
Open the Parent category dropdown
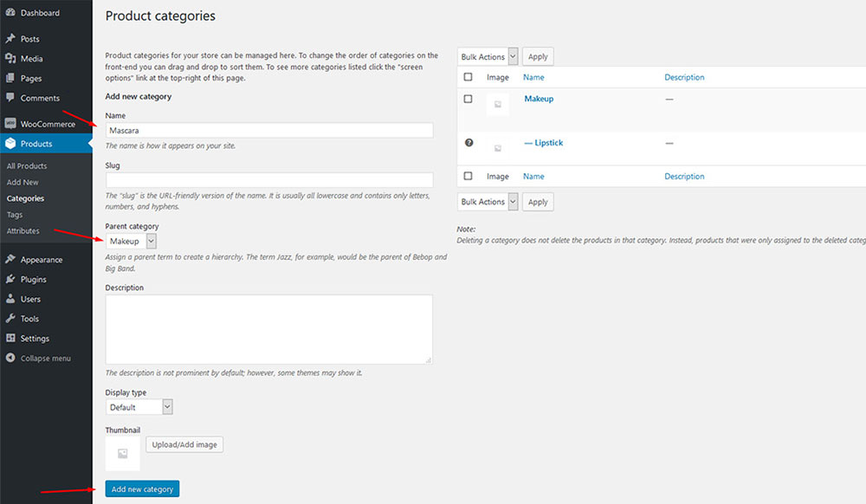(x=131, y=242)
